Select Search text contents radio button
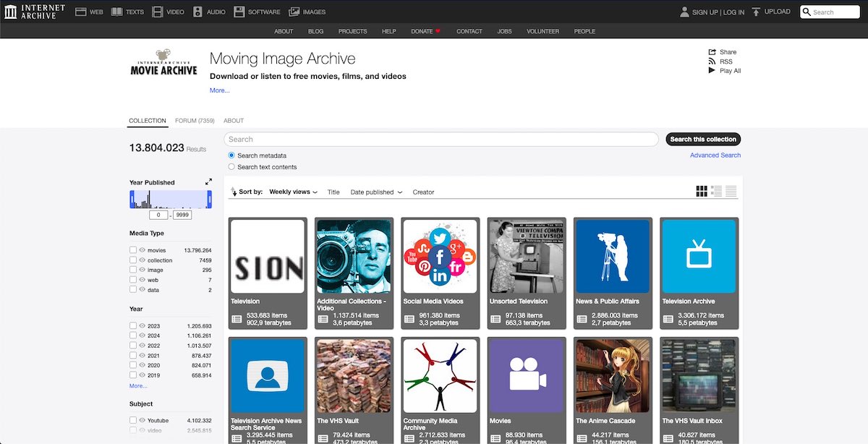The width and height of the screenshot is (868, 444). (x=231, y=167)
